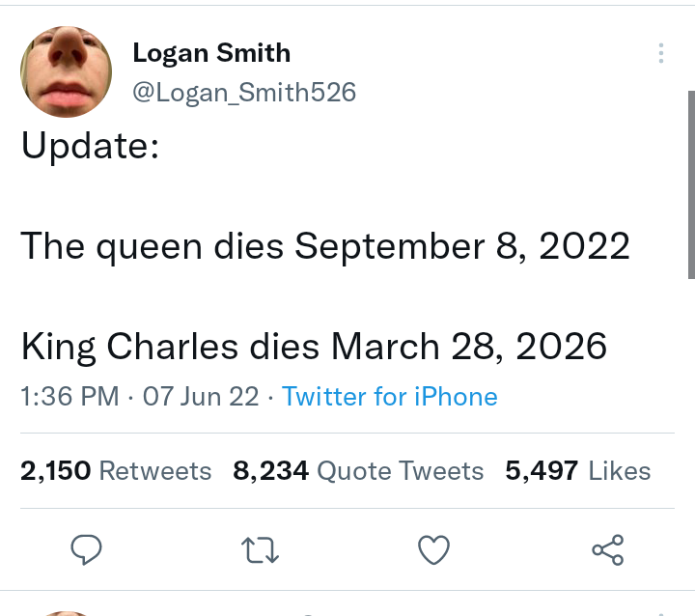View the 2,150 Retweets list

pyautogui.click(x=116, y=471)
